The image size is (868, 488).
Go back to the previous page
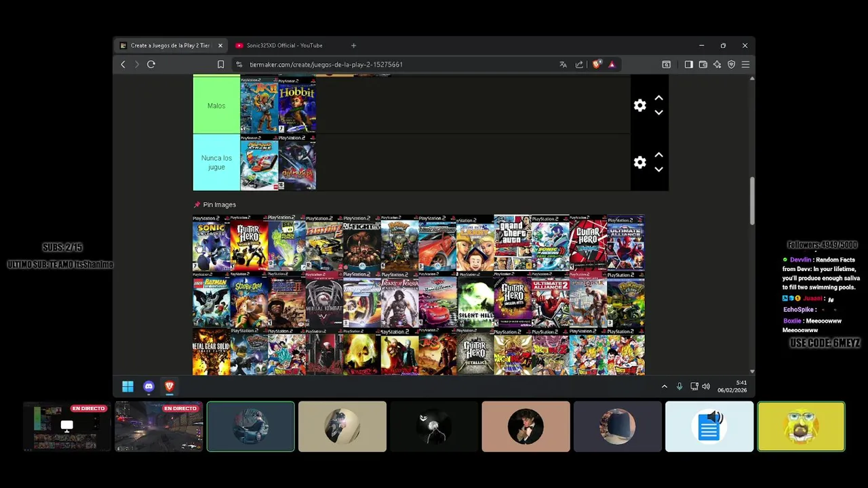123,64
